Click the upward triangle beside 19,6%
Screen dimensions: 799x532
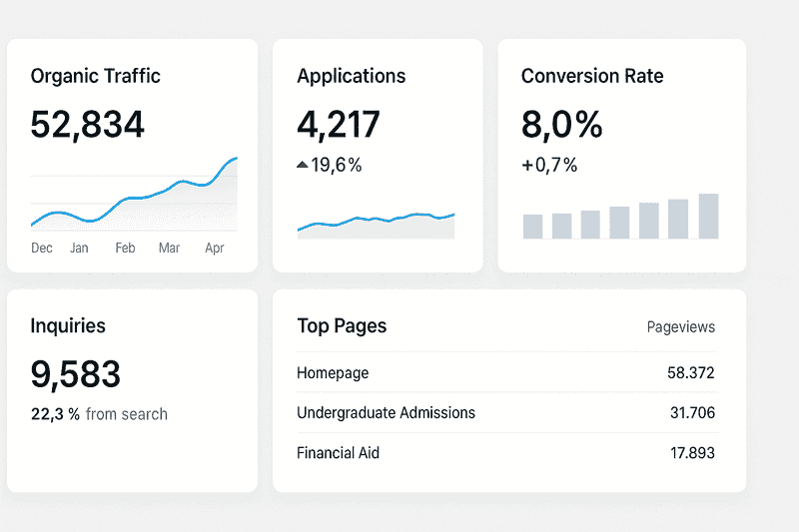coord(303,166)
